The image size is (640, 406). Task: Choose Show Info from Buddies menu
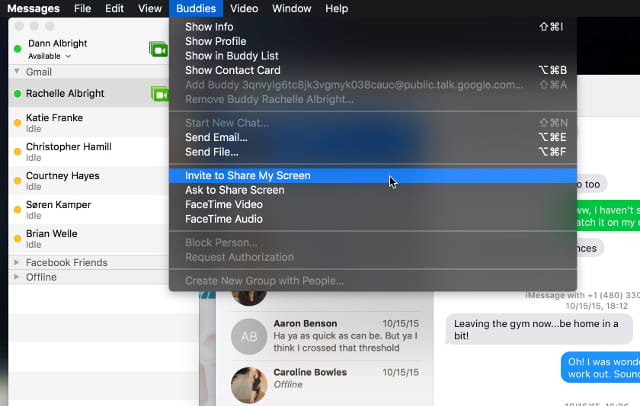[x=373, y=27]
